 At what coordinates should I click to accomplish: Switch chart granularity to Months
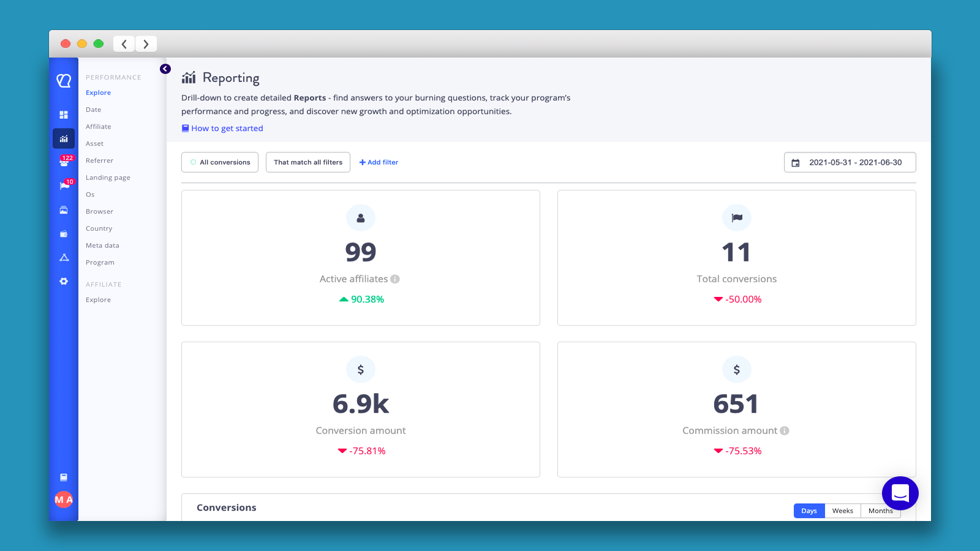point(880,511)
